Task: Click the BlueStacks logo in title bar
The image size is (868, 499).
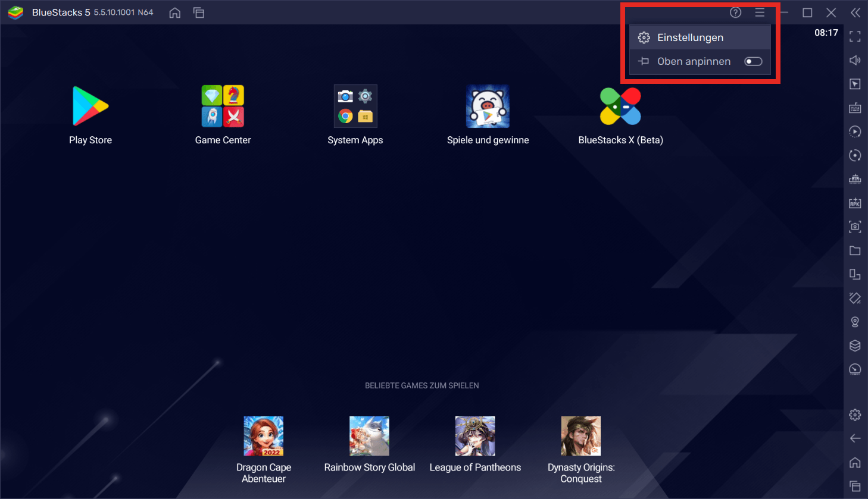Action: tap(15, 12)
